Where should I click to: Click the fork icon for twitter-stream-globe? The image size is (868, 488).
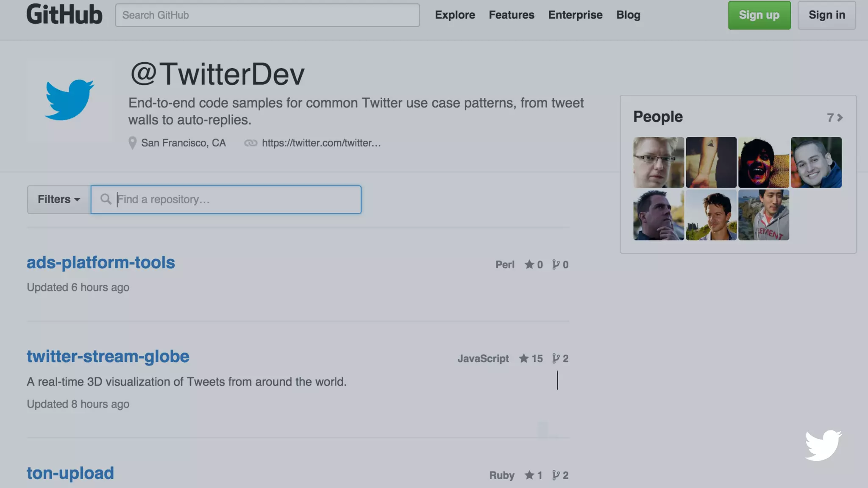[x=556, y=358]
